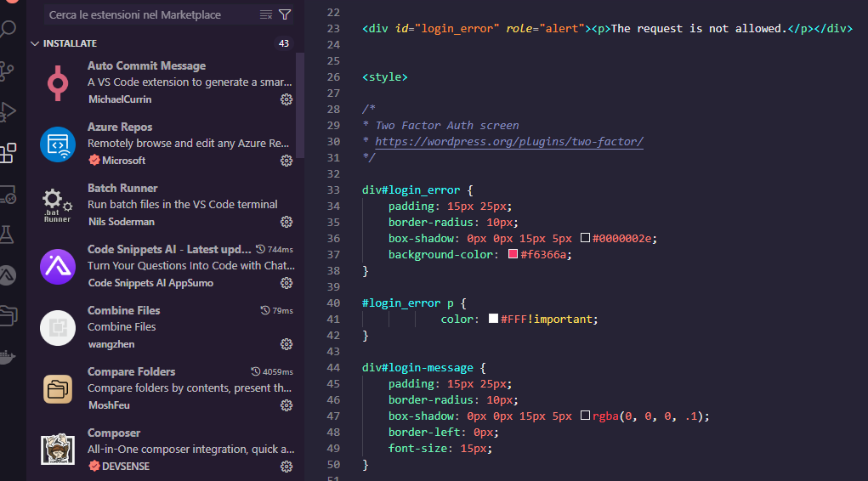Open Source Control view icon

(x=7, y=71)
